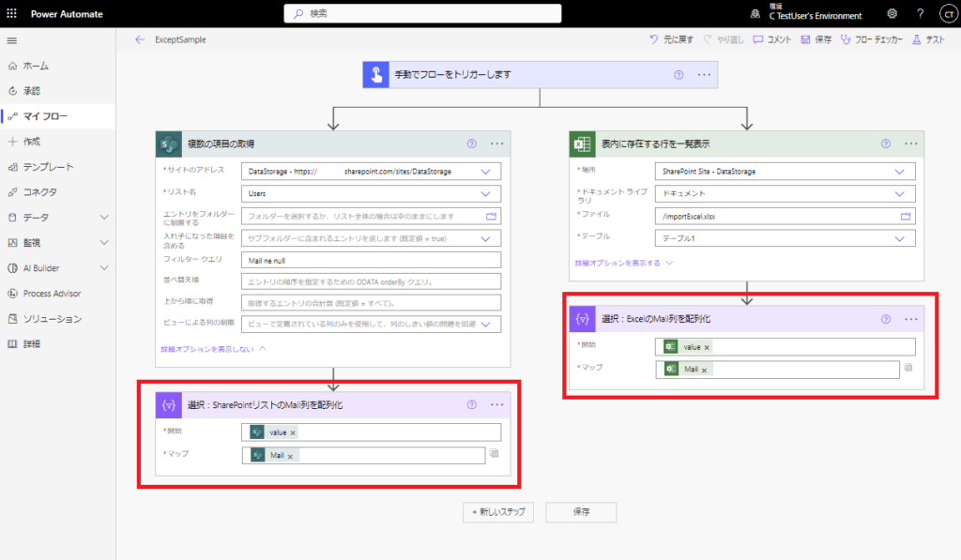Click 元に戻す in the top toolbar

click(671, 39)
